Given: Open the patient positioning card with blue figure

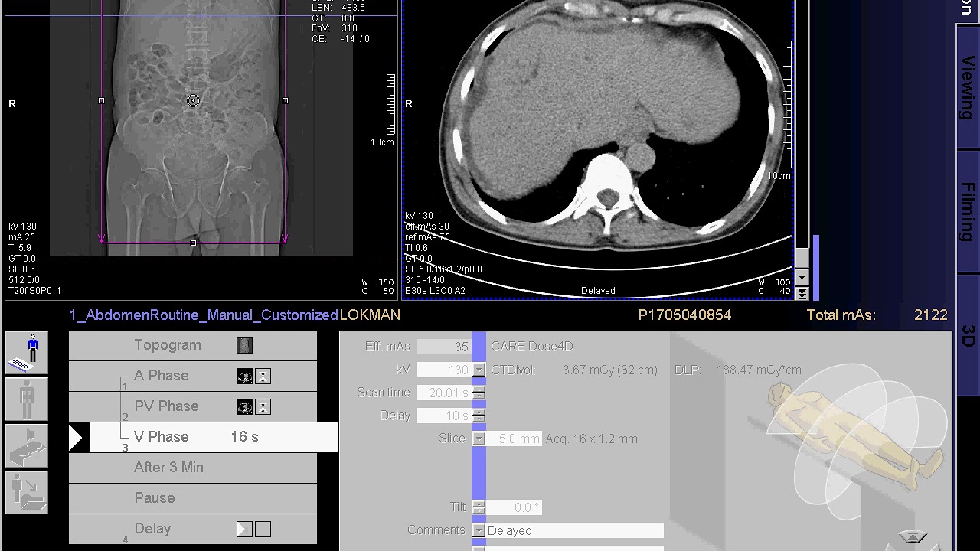Looking at the screenshot, I should (x=27, y=352).
